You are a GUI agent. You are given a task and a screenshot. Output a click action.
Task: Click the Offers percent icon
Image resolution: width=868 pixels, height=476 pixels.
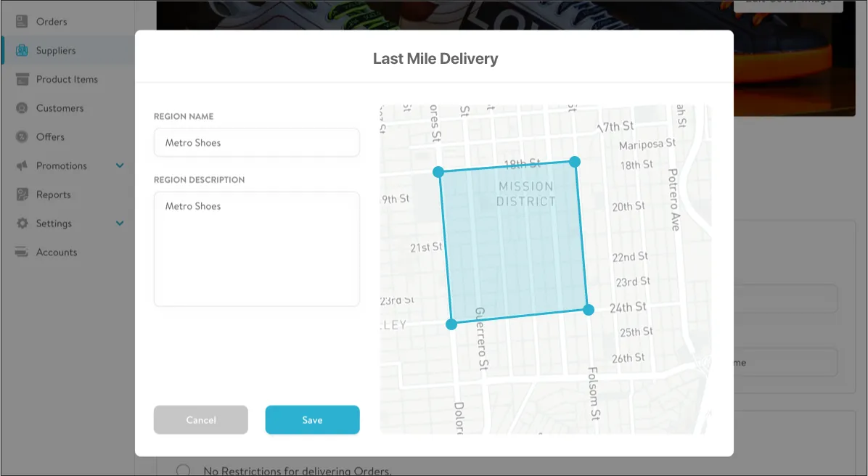point(22,137)
